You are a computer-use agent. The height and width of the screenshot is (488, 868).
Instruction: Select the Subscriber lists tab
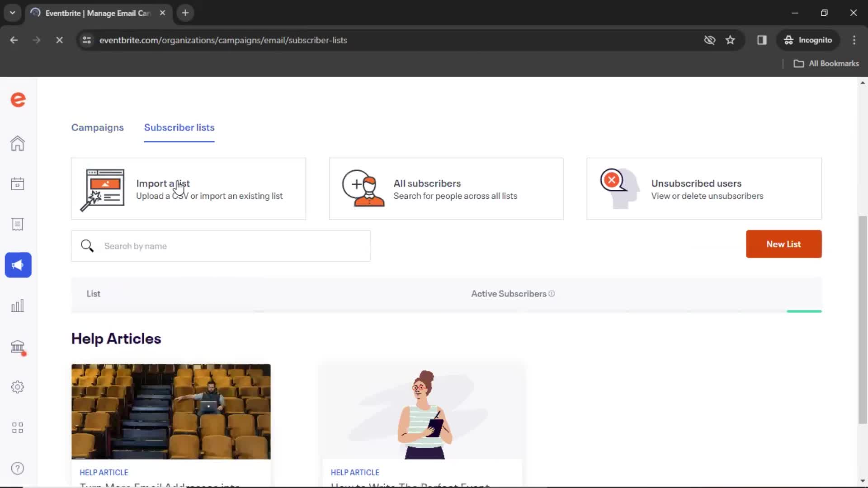tap(179, 127)
